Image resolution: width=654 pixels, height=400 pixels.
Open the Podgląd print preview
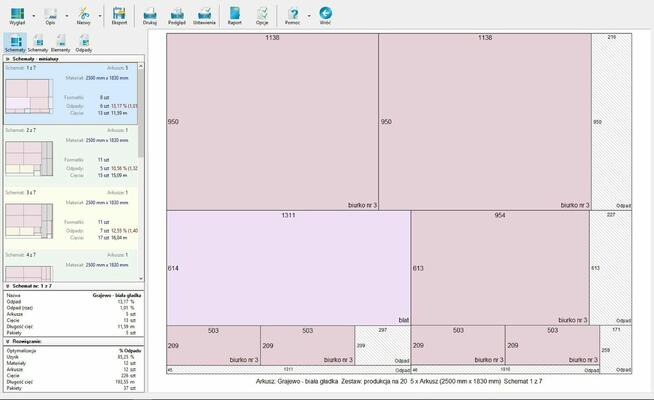[177, 14]
